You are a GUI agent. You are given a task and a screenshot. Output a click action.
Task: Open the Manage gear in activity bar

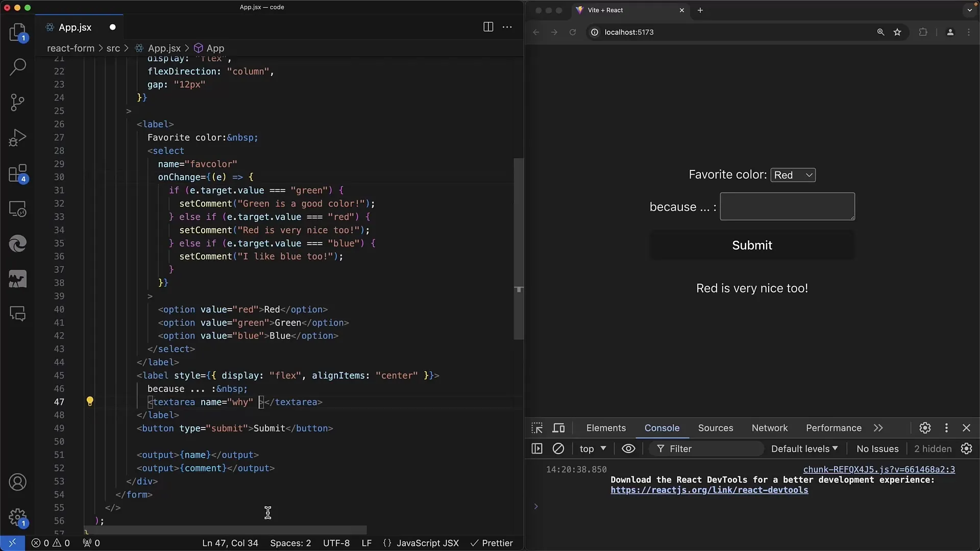pyautogui.click(x=18, y=517)
